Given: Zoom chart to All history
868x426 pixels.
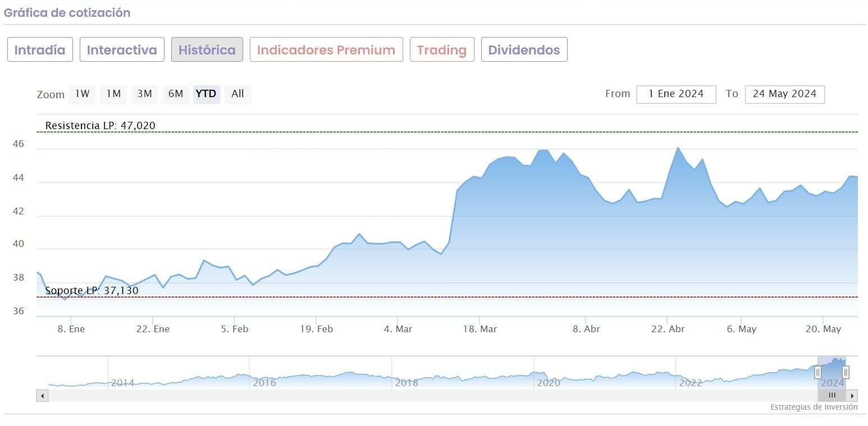Looking at the screenshot, I should tap(237, 94).
